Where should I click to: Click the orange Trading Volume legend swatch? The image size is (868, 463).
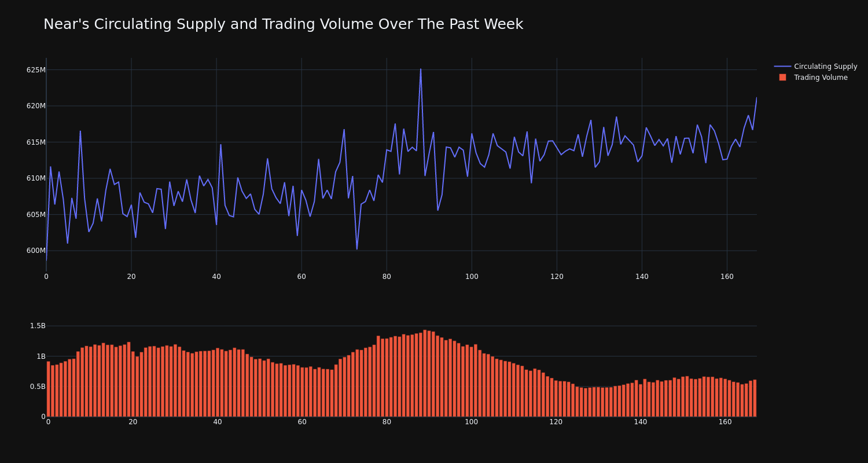coord(782,78)
